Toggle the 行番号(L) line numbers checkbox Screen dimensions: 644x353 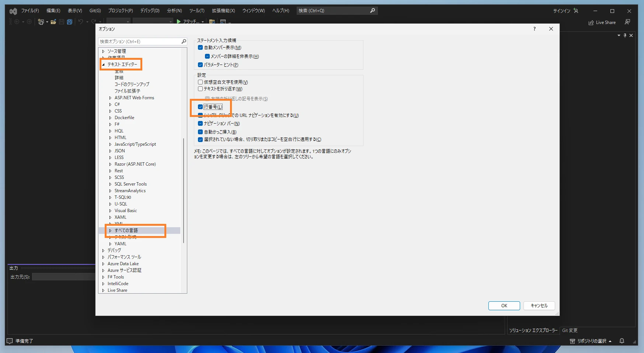(201, 107)
